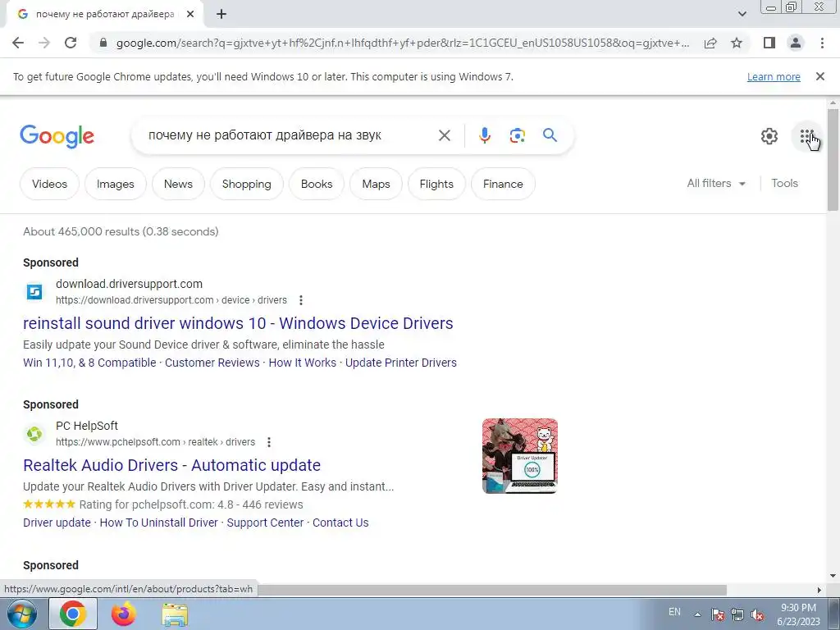
Task: Start voice search with microphone icon
Action: coord(484,135)
